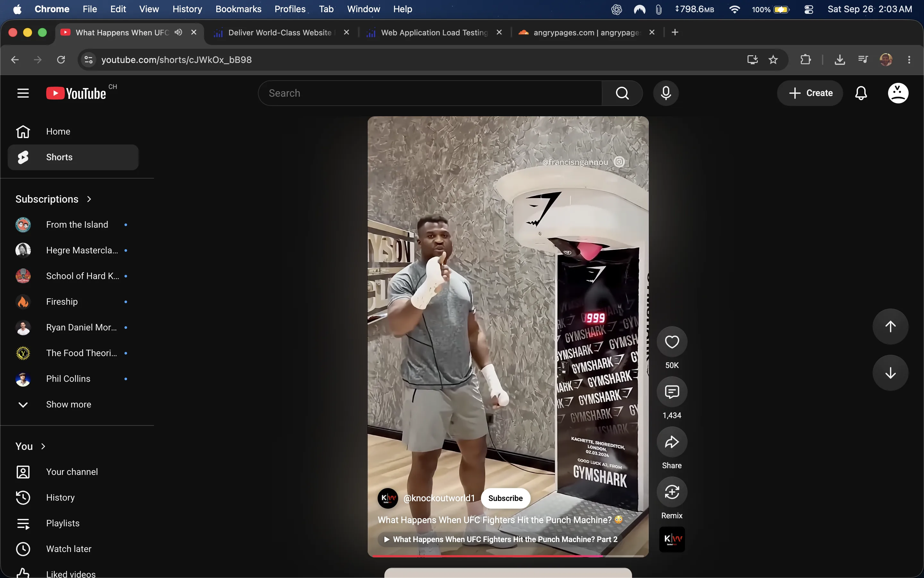Viewport: 924px width, 578px height.
Task: Open the linked Part 2 video
Action: (x=501, y=539)
